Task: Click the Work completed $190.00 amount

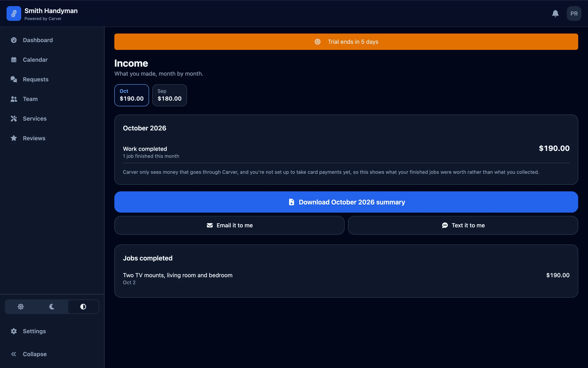Action: point(554,148)
